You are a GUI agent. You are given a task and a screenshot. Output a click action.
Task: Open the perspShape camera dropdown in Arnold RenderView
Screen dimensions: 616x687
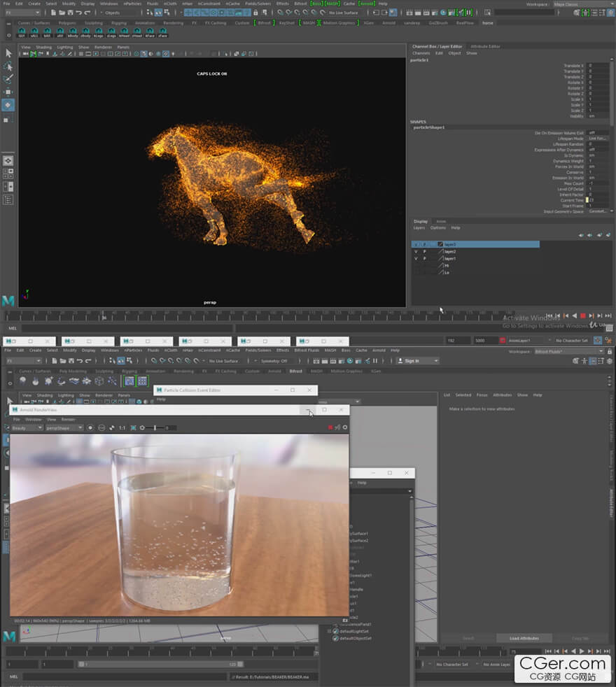[x=64, y=427]
